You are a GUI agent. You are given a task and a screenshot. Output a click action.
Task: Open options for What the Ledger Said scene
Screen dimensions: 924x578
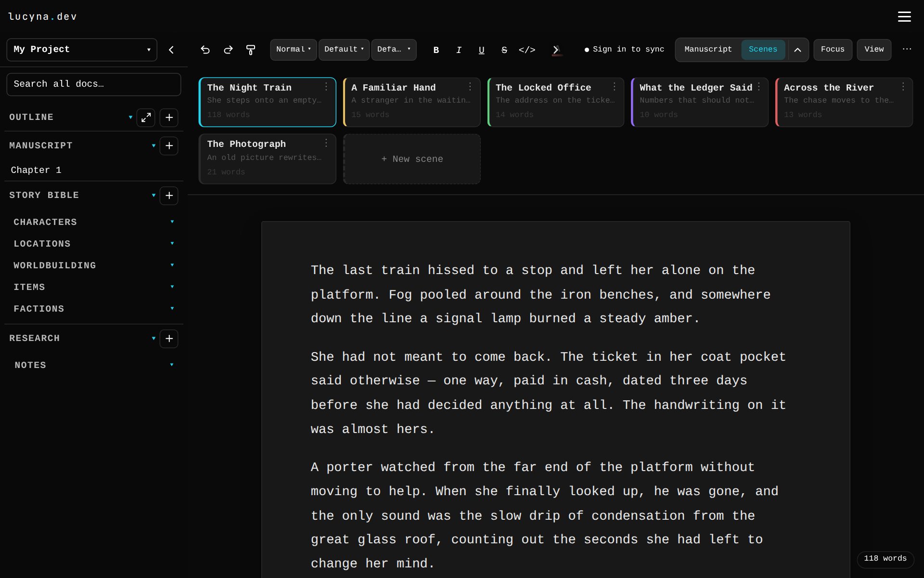click(x=759, y=87)
